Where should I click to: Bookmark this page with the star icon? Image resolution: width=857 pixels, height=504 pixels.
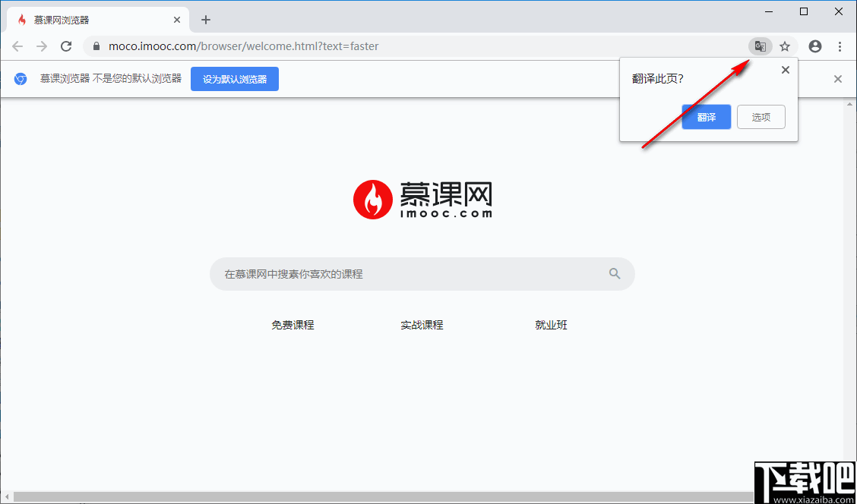click(785, 46)
